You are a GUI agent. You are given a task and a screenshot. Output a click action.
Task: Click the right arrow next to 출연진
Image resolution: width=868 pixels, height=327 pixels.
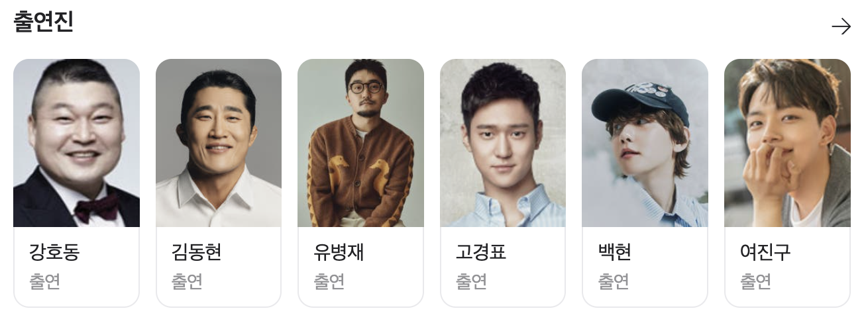[841, 26]
